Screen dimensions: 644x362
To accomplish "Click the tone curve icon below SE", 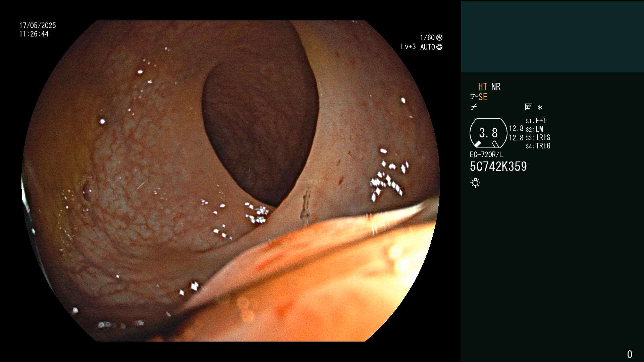I will point(474,107).
